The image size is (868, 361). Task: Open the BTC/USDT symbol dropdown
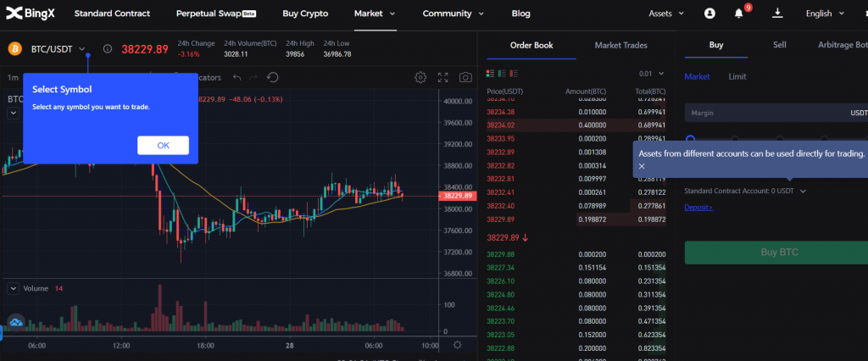(82, 48)
